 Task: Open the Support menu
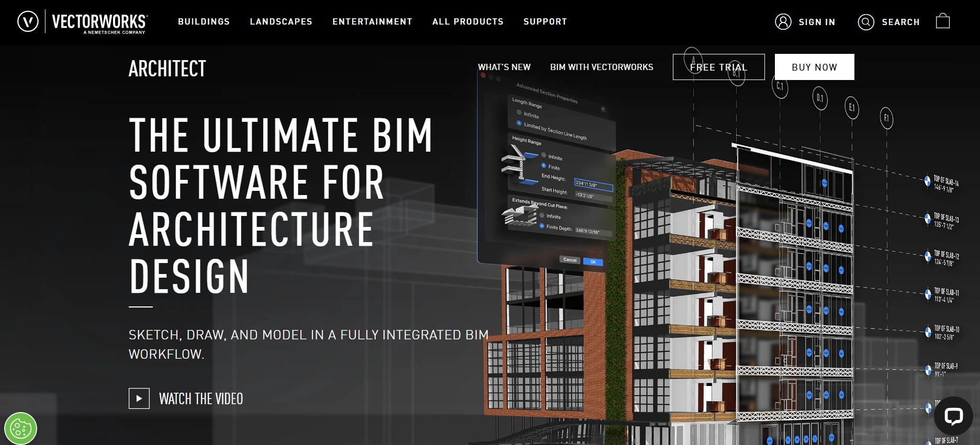point(545,21)
